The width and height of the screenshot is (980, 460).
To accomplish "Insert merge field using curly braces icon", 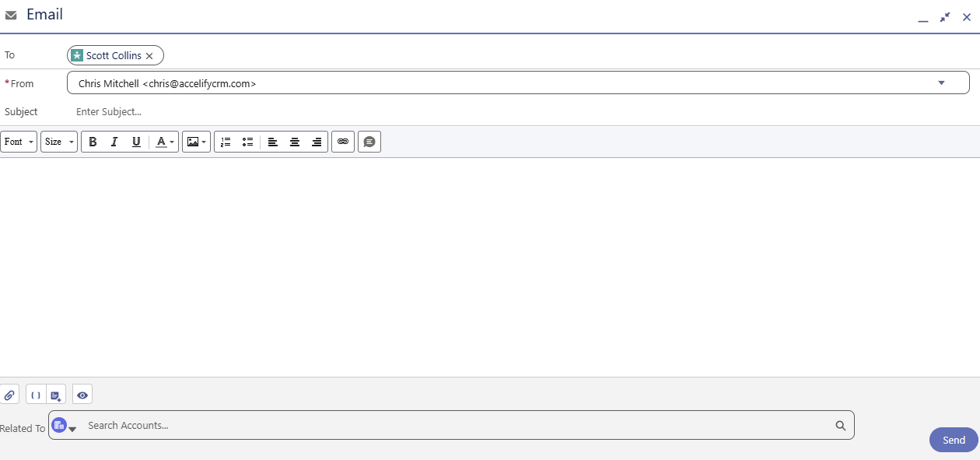I will 36,395.
